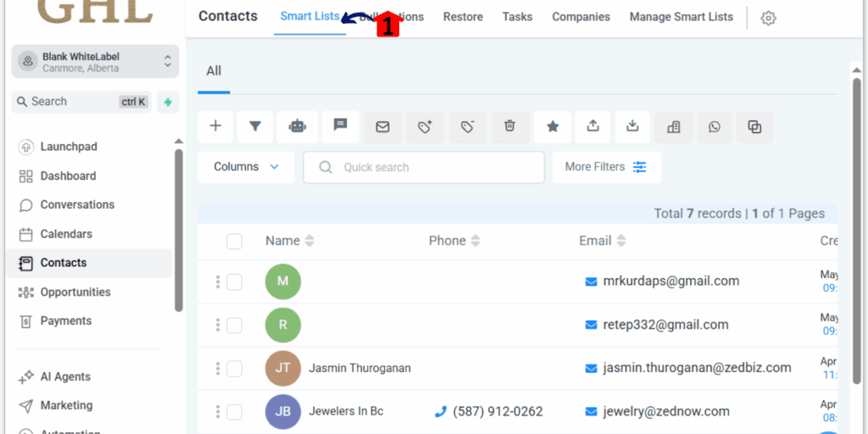Open the Tasks tab
Viewport: 868px width, 434px height.
518,17
